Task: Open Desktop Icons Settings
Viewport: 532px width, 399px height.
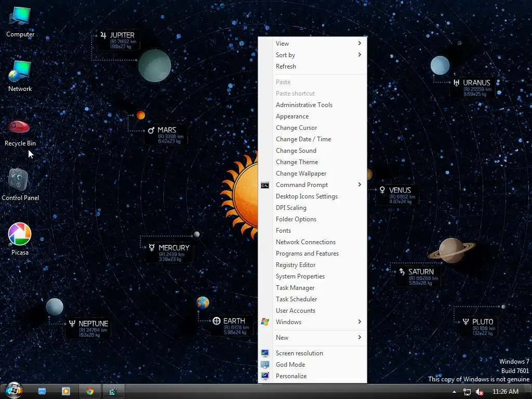Action: (312, 196)
